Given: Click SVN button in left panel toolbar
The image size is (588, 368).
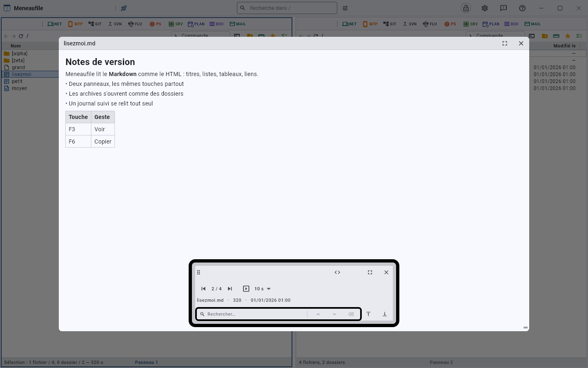Looking at the screenshot, I should click(x=115, y=24).
